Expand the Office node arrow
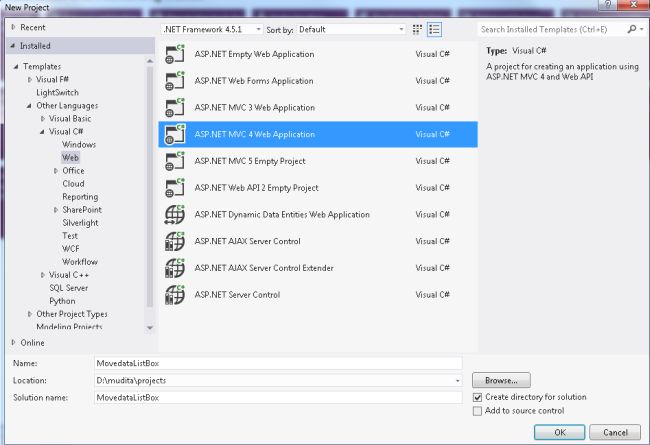The height and width of the screenshot is (445, 650). [56, 171]
